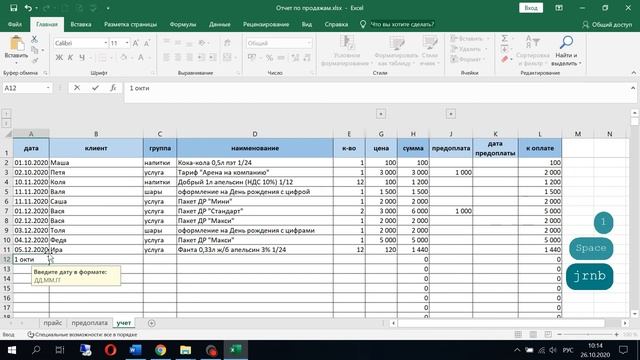Open the font size dropdown
Image resolution: width=640 pixels, height=360 pixels.
point(127,43)
